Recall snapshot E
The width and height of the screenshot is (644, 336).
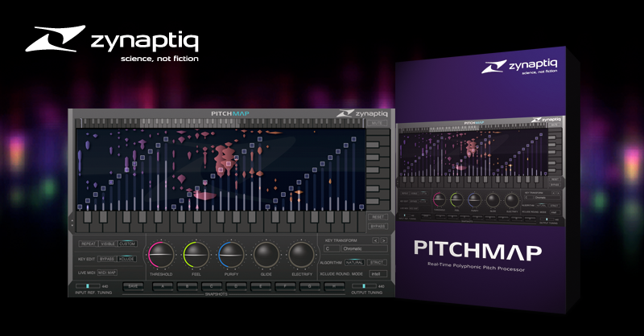point(261,286)
